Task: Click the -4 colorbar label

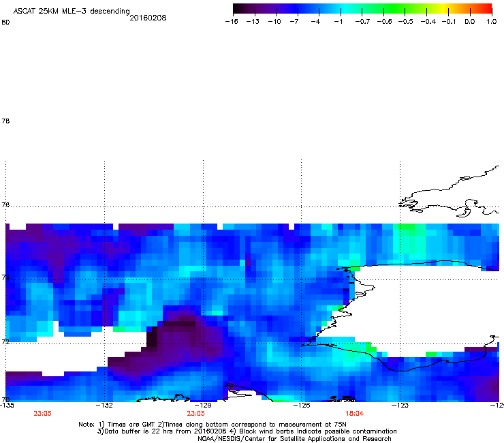Action: click(x=315, y=22)
